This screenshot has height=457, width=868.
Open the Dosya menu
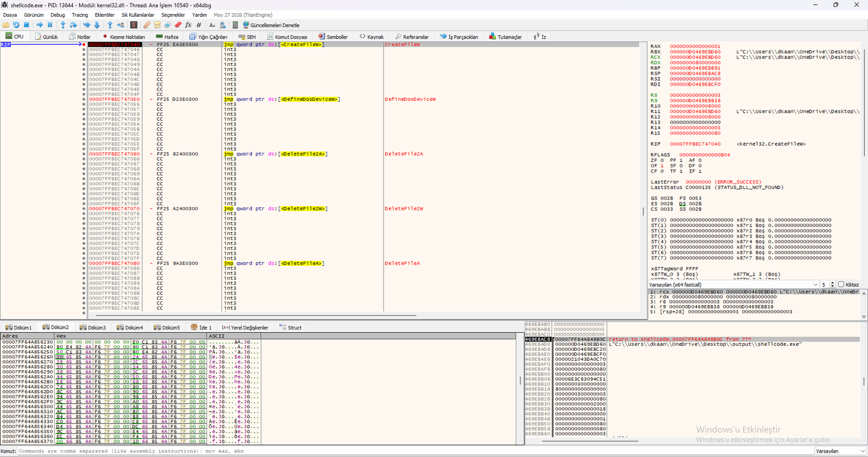(x=10, y=15)
